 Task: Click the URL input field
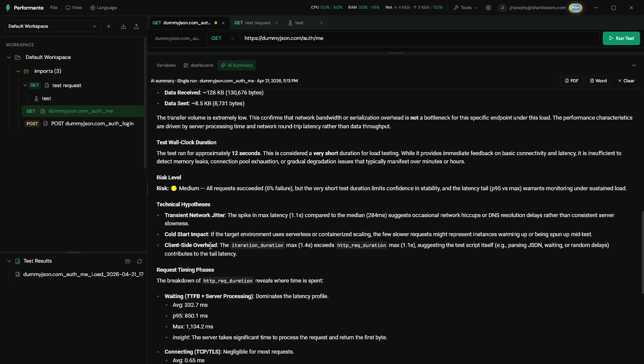click(420, 38)
